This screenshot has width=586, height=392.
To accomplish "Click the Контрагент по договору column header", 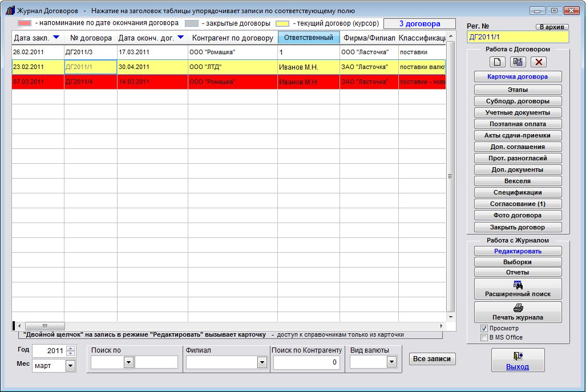I will click(x=232, y=38).
